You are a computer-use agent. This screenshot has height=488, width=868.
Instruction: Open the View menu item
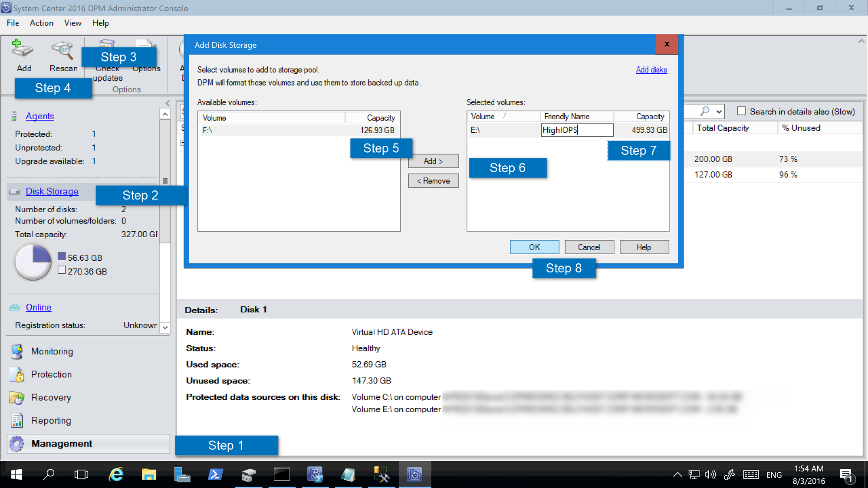click(71, 23)
